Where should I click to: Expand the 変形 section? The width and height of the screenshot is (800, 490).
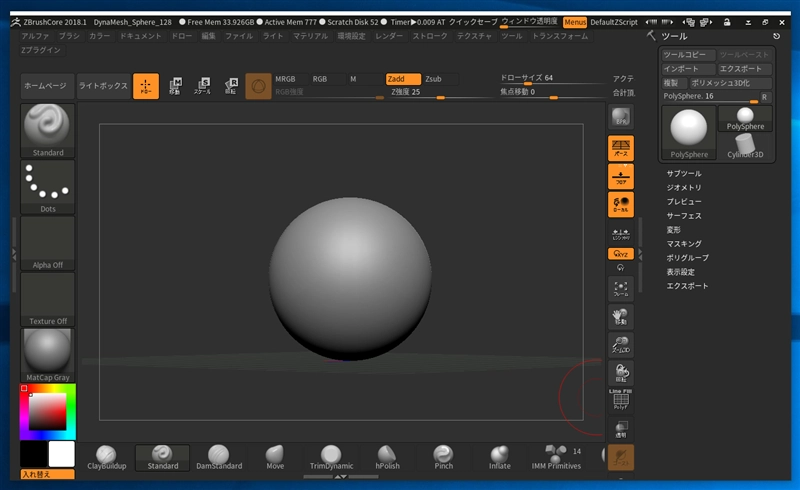point(673,230)
